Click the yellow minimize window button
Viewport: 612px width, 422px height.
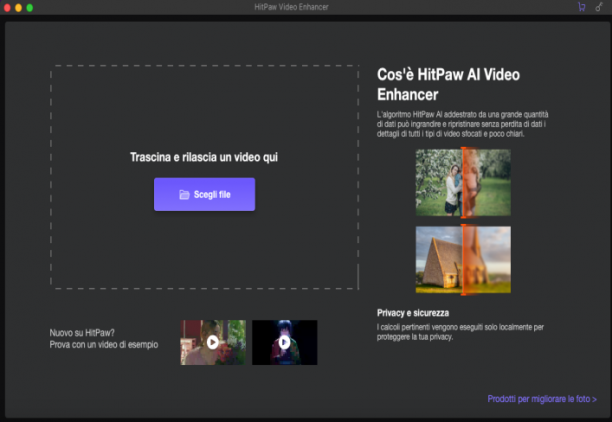pyautogui.click(x=18, y=7)
